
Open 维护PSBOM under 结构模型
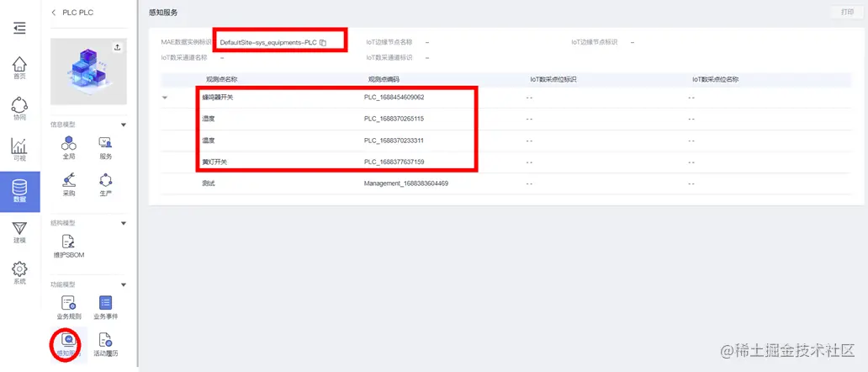point(69,247)
